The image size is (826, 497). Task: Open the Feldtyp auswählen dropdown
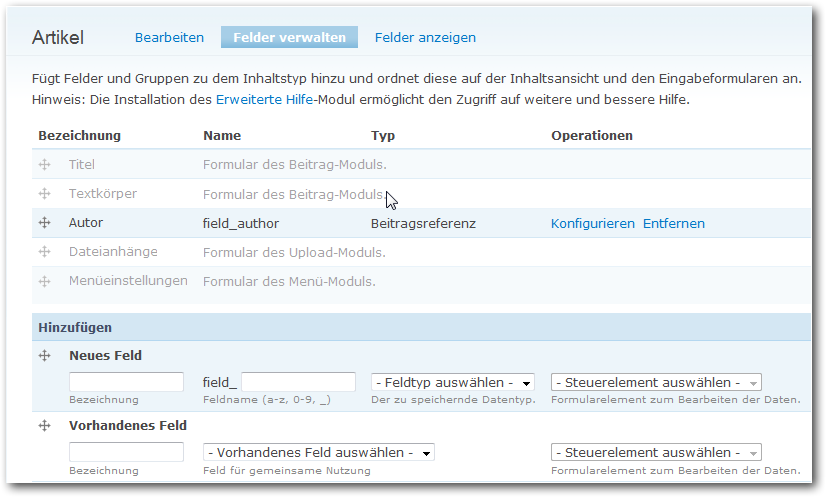click(452, 382)
